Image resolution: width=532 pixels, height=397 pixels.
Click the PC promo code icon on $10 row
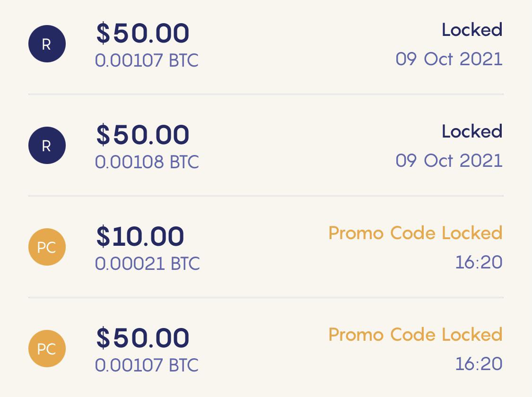point(47,247)
